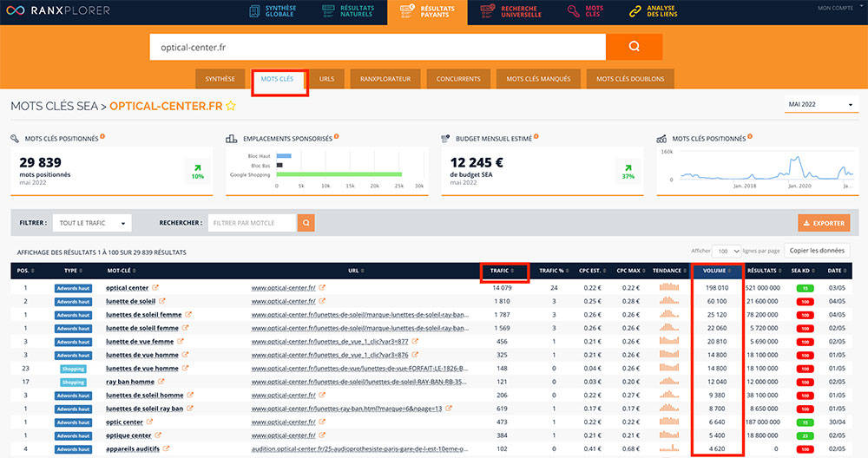Click the Mots Clés key icon in top nav
This screenshot has width=868, height=458.
574,11
